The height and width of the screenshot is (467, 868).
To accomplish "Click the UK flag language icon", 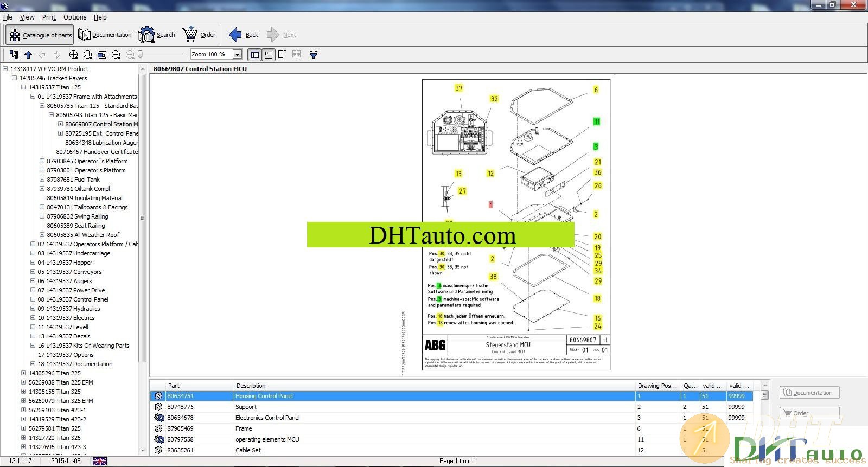I will pyautogui.click(x=100, y=461).
